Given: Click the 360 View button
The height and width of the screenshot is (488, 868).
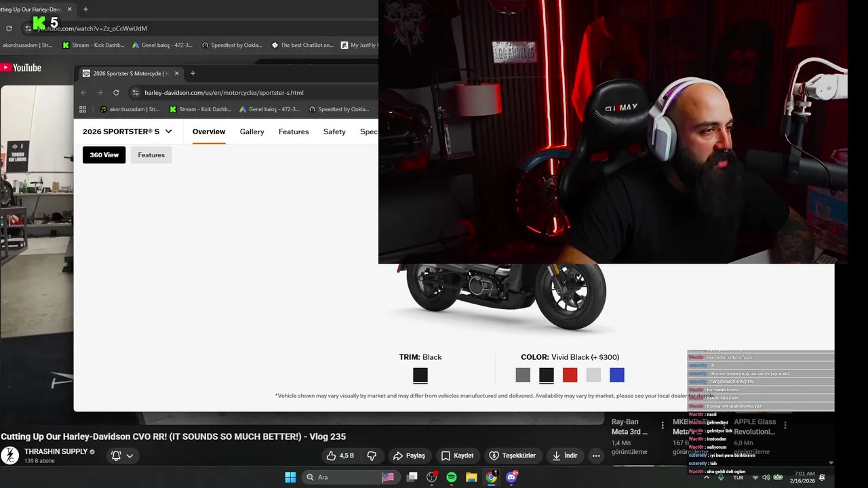Looking at the screenshot, I should (x=104, y=155).
